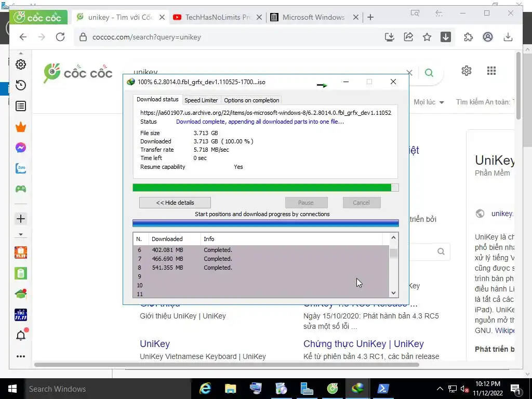The height and width of the screenshot is (399, 532).
Task: Open Internet Explorer from the taskbar
Action: click(205, 389)
